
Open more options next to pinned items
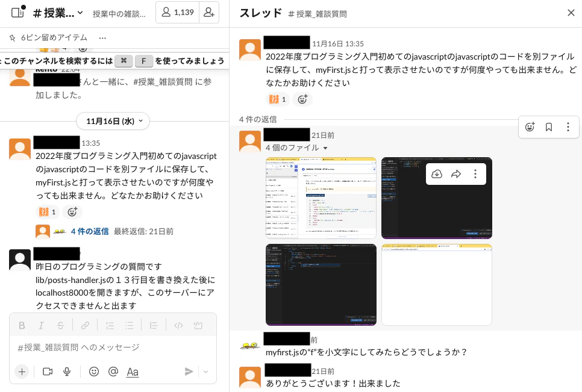point(102,38)
